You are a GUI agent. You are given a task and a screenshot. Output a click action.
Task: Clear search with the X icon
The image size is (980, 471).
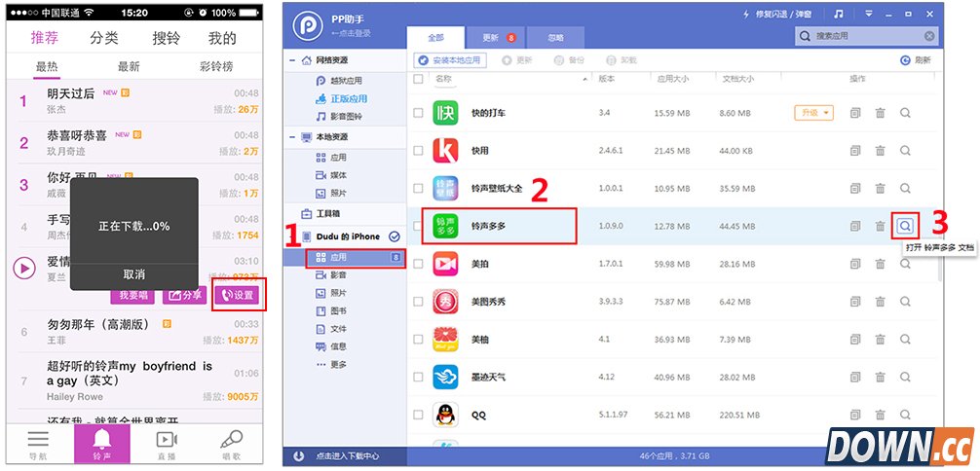[929, 36]
